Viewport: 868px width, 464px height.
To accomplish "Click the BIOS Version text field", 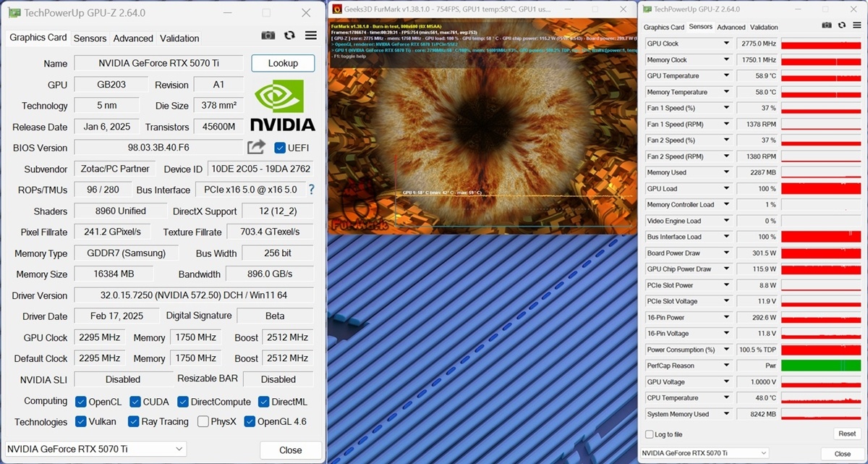I will (158, 148).
